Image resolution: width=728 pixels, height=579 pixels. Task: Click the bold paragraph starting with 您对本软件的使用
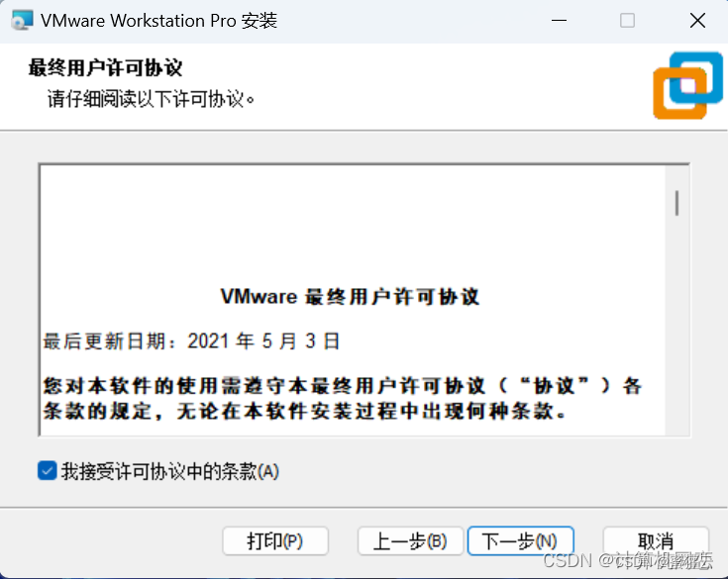click(342, 399)
